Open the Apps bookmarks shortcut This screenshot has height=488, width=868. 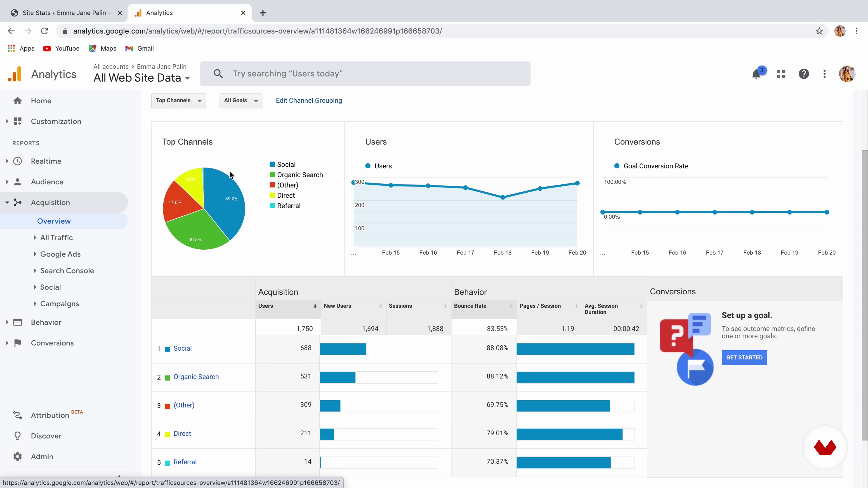pyautogui.click(x=21, y=49)
